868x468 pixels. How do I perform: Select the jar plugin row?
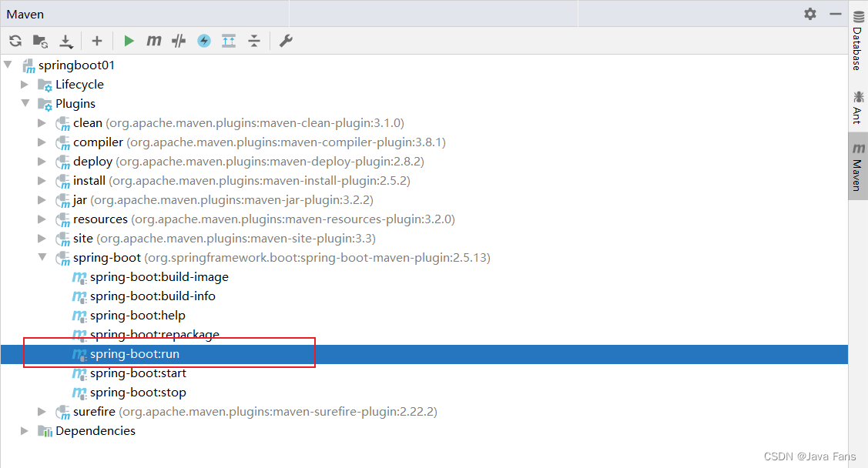[424, 199]
